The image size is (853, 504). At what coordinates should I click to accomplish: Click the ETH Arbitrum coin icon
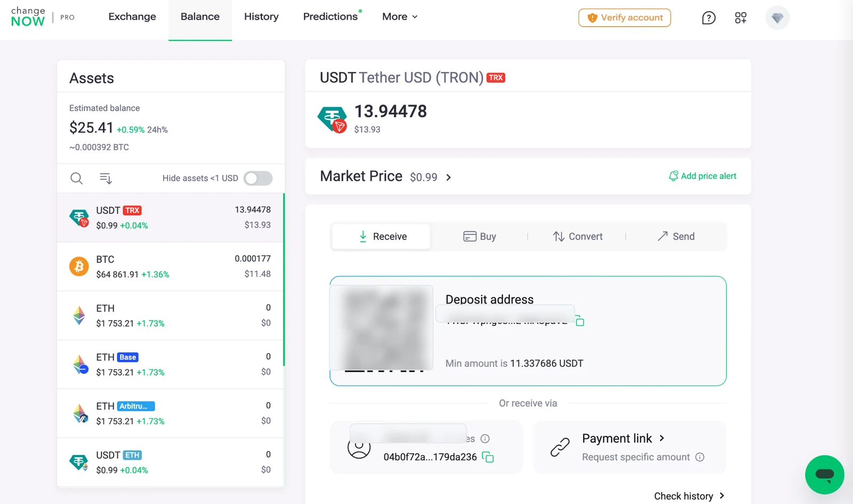[x=80, y=413]
